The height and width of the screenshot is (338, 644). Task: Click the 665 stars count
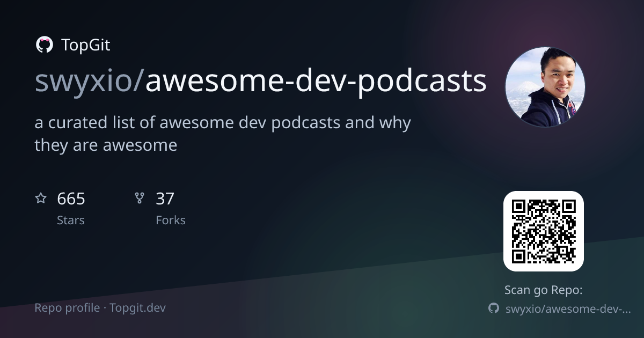click(71, 199)
